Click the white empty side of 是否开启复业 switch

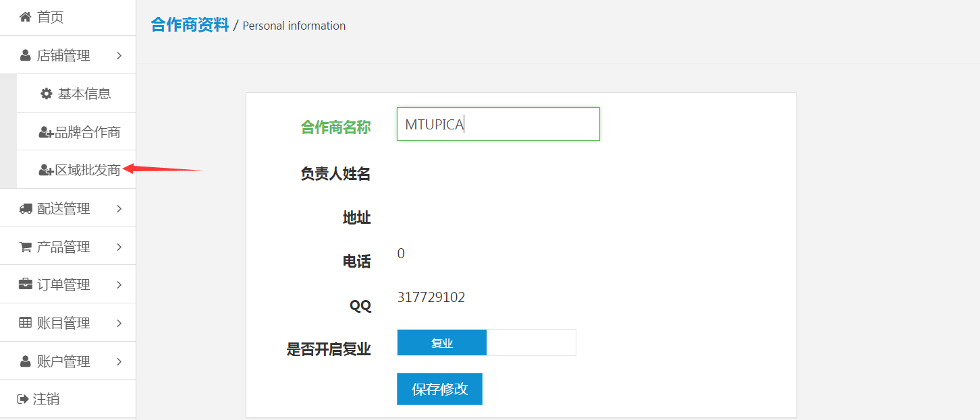pyautogui.click(x=530, y=342)
